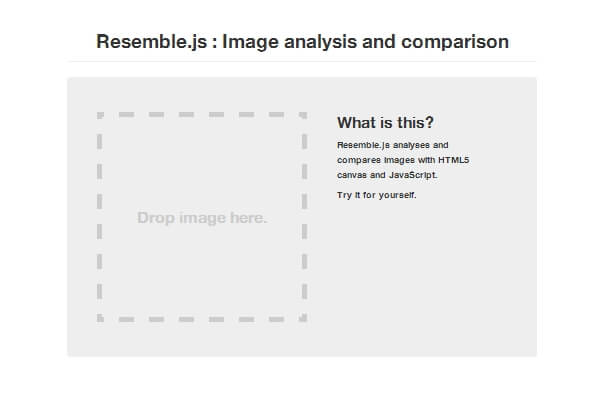
Task: Click the Resemble.js page title heading
Action: click(302, 42)
